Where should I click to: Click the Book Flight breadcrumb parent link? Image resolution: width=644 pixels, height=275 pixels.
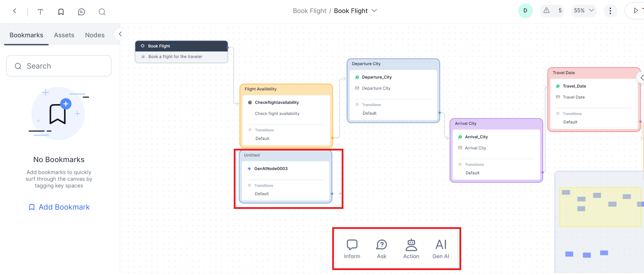tap(309, 11)
